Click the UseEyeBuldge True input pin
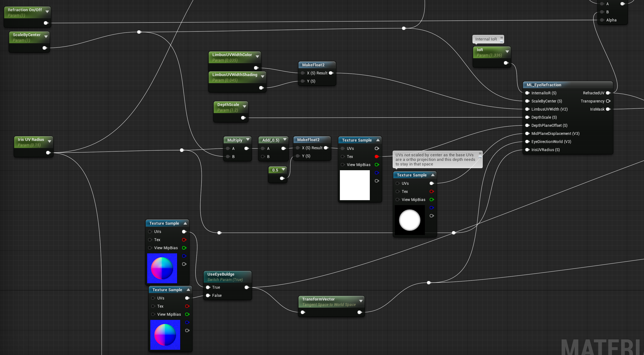 [x=208, y=287]
